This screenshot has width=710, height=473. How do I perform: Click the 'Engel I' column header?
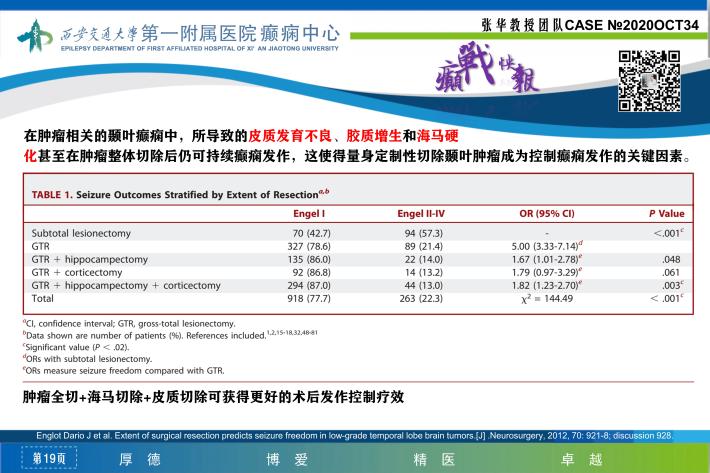pyautogui.click(x=309, y=214)
